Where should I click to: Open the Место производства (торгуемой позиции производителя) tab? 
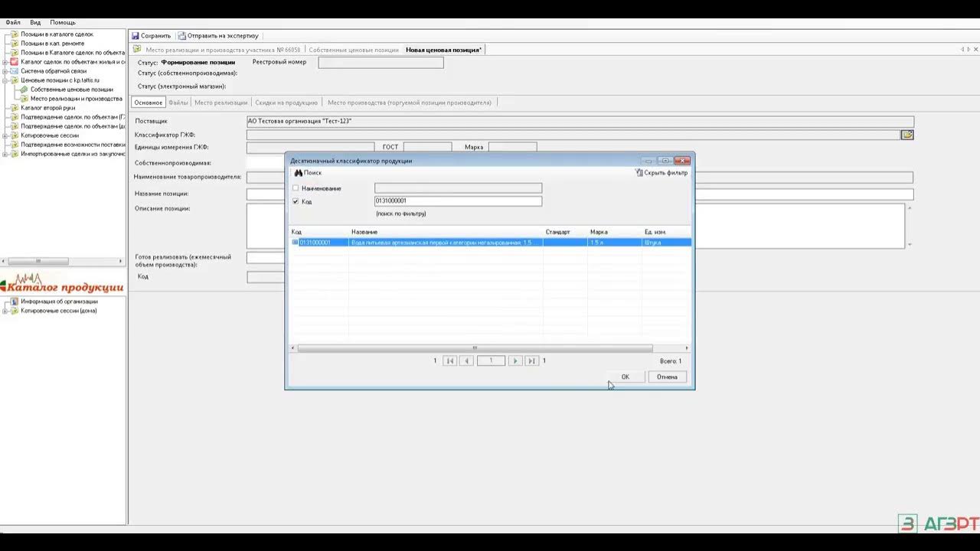point(410,103)
